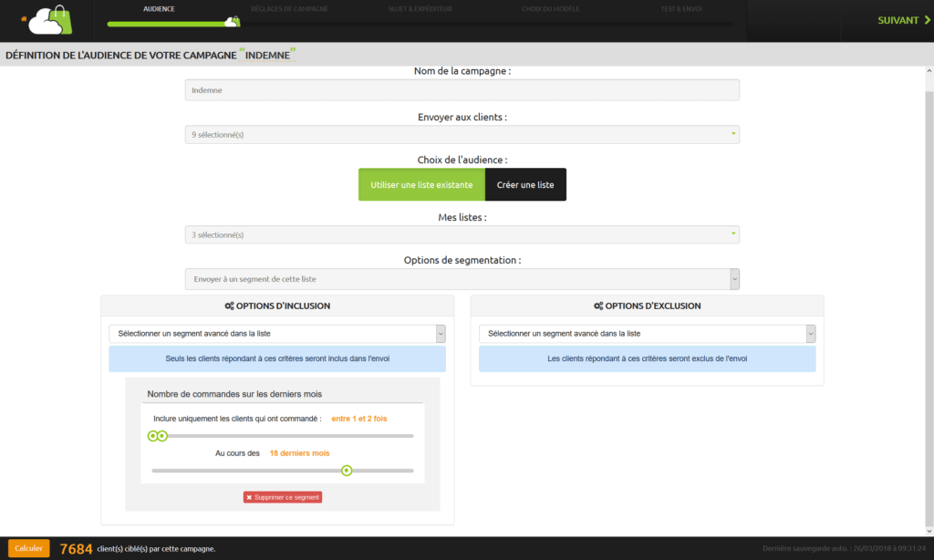Image resolution: width=934 pixels, height=560 pixels.
Task: Click the inclusion notice about clients inclus dans l'envoi
Action: point(277,358)
